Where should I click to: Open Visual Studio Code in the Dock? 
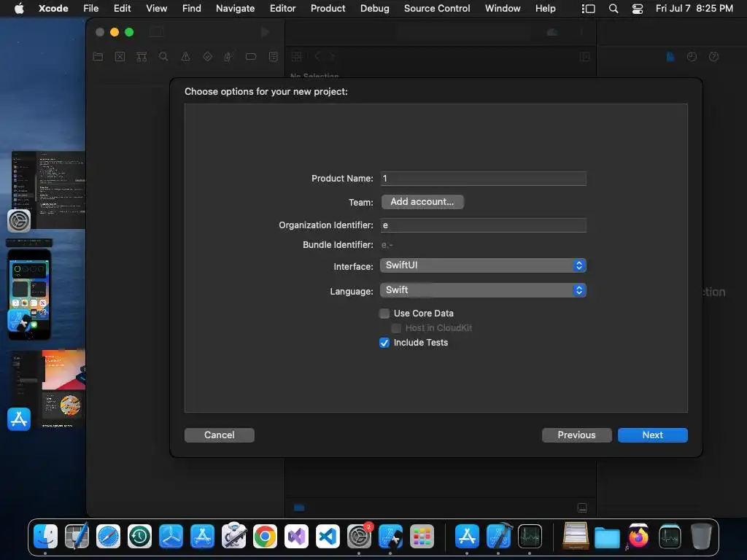click(x=328, y=537)
